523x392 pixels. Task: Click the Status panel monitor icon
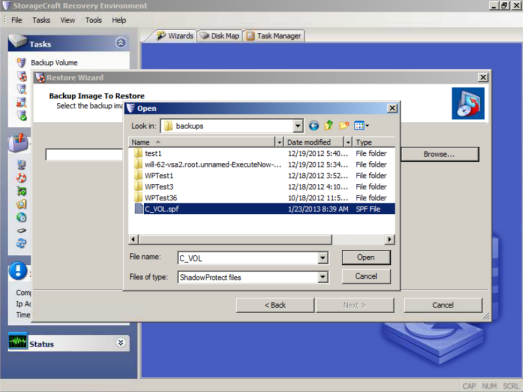[18, 342]
